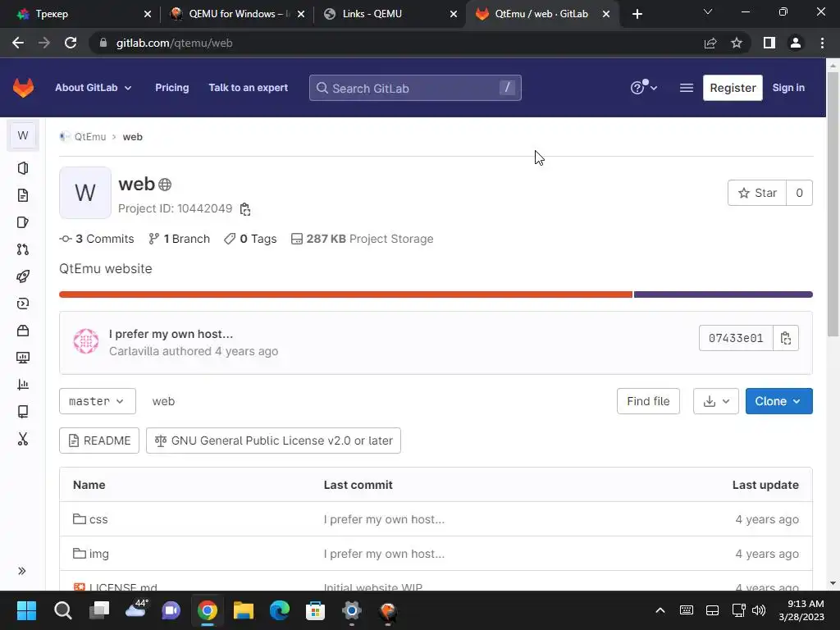Open the Chrome profile icon
The image size is (840, 630).
(796, 43)
